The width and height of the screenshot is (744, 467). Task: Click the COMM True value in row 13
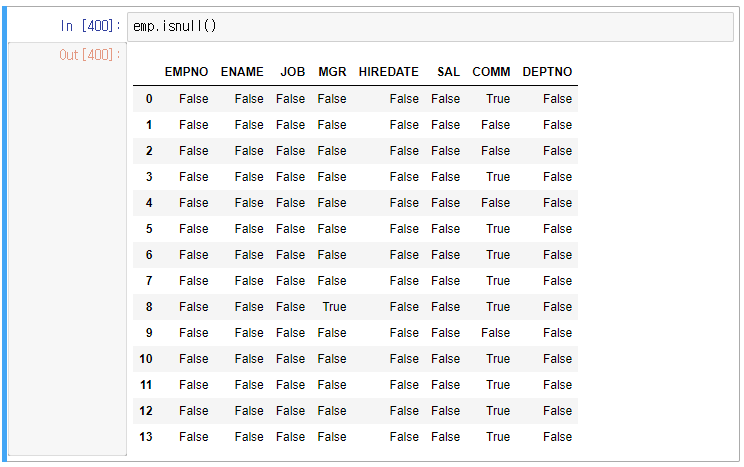coord(498,437)
